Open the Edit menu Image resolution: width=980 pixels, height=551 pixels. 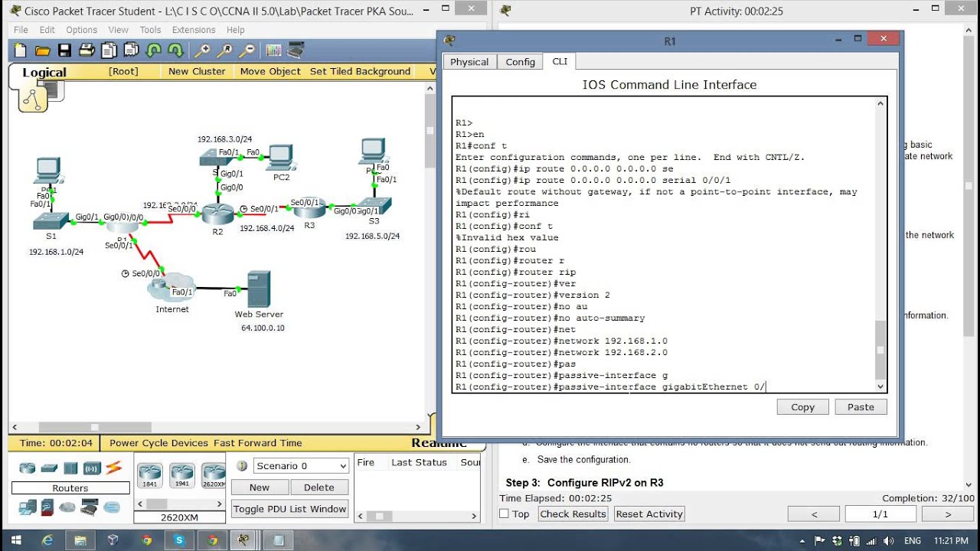pyautogui.click(x=47, y=30)
